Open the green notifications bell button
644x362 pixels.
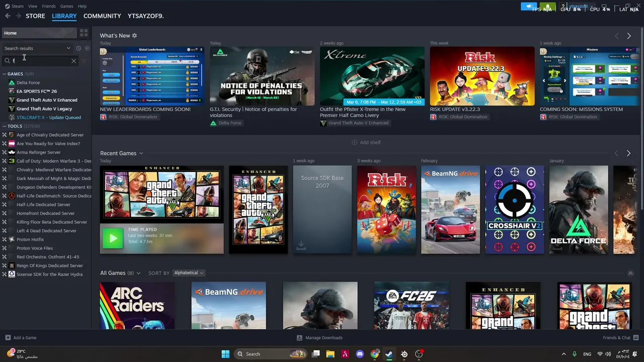click(548, 6)
